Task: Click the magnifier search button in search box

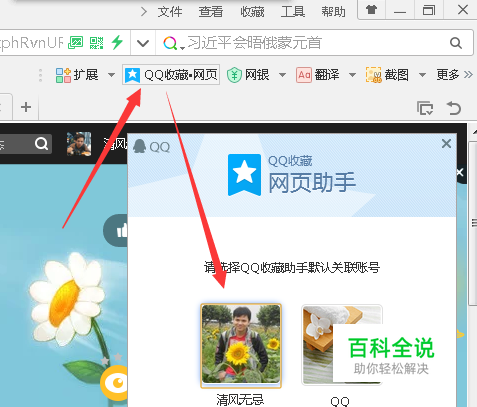Action: click(x=456, y=43)
